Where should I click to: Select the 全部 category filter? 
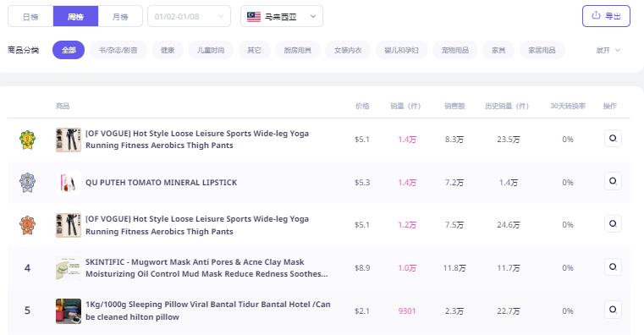coord(69,50)
